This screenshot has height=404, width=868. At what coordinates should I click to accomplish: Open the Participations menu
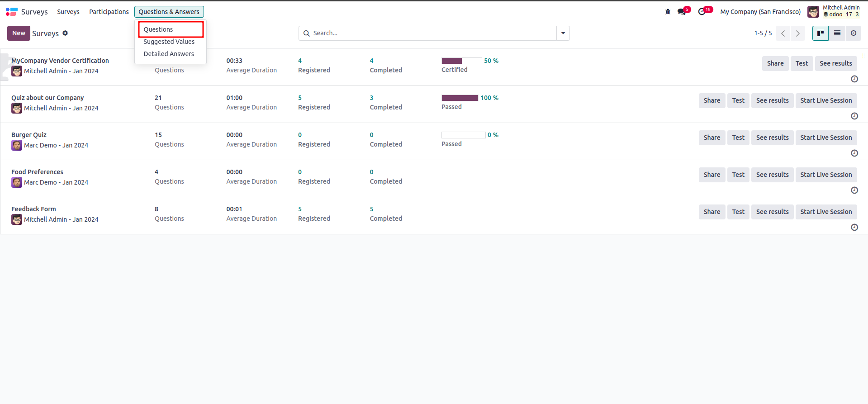(109, 12)
